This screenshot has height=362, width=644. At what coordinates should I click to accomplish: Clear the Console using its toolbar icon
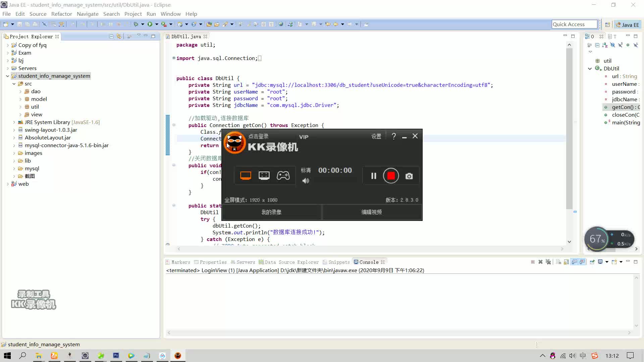558,262
